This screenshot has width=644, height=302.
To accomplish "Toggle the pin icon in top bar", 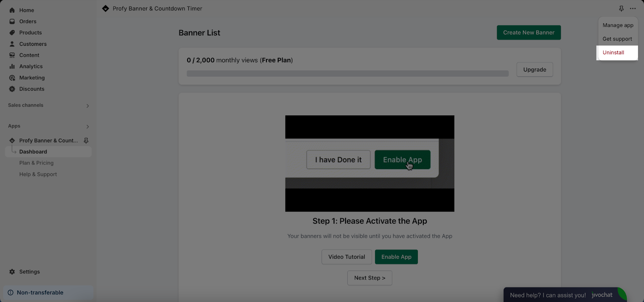I will pos(621,8).
